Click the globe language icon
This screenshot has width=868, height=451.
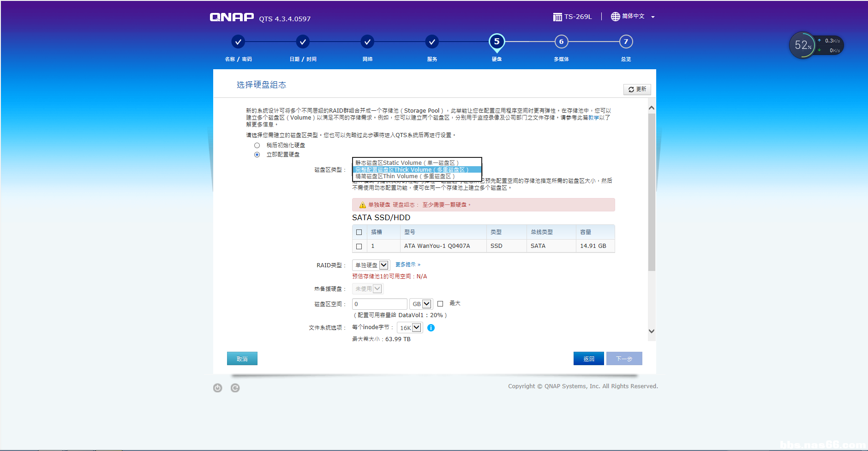[615, 16]
